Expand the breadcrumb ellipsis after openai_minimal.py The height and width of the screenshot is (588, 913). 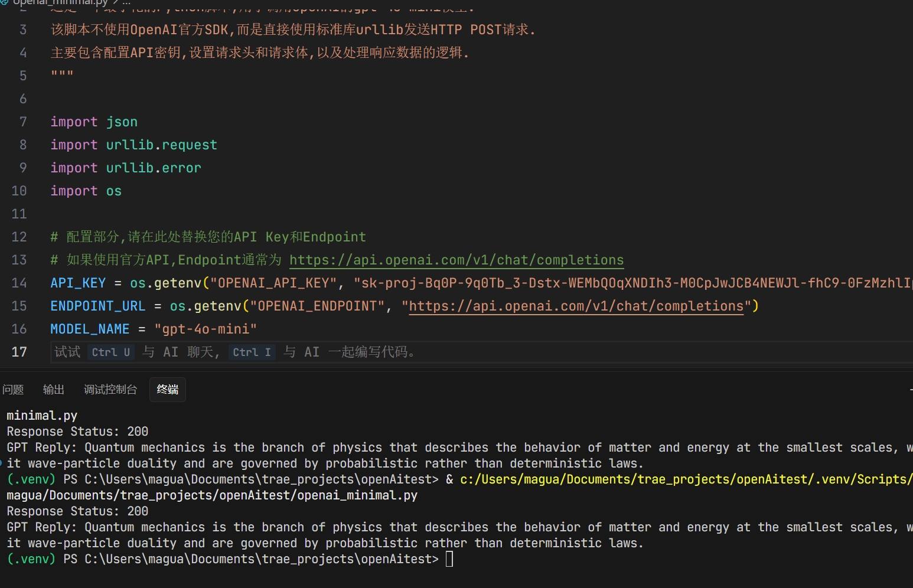pos(126,2)
